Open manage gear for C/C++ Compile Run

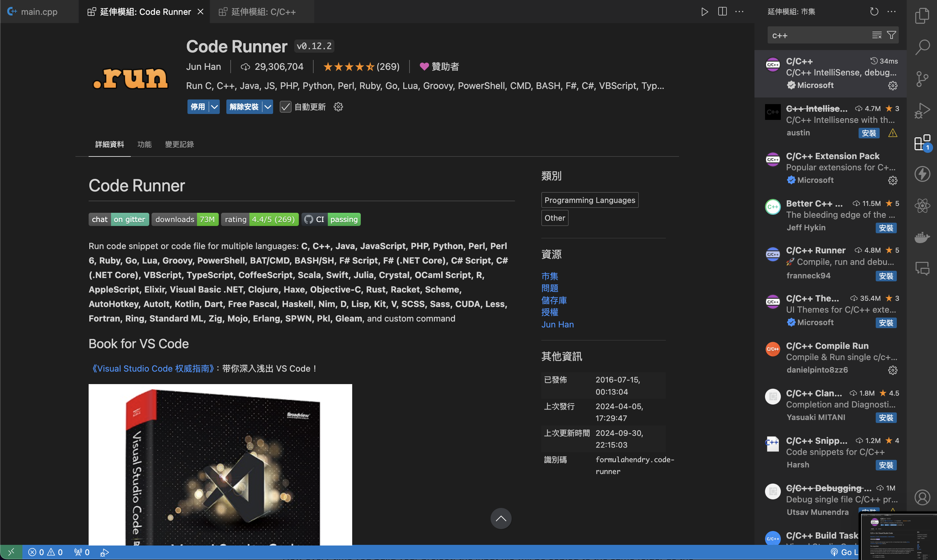(893, 370)
